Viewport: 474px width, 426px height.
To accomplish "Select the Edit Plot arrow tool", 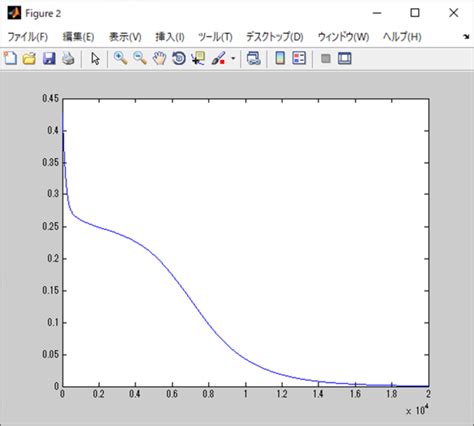I will pyautogui.click(x=95, y=59).
